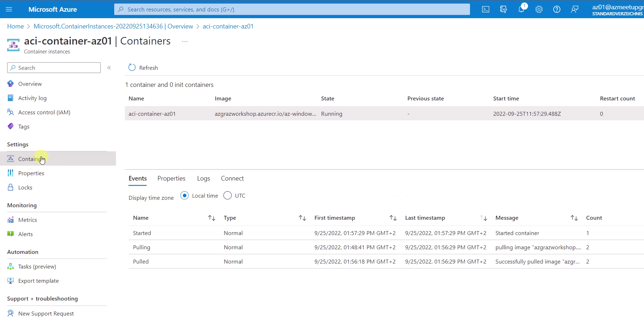
Task: Focus the side menu Search box
Action: click(54, 68)
